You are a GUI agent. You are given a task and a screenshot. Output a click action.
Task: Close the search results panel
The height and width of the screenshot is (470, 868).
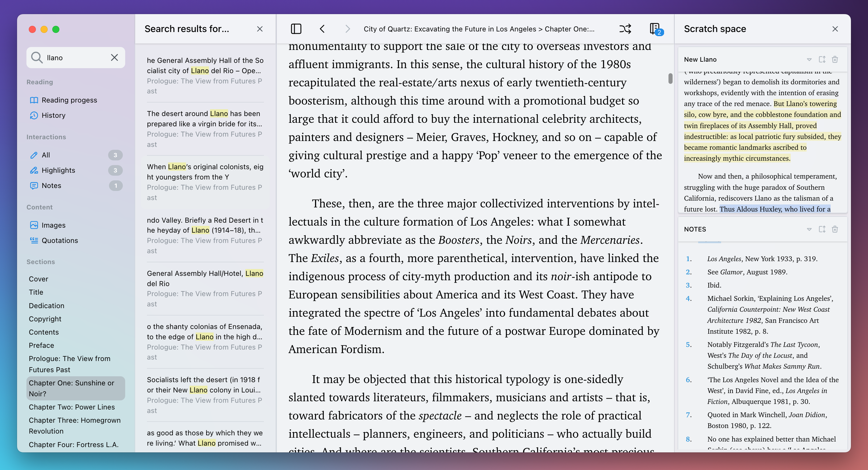pos(259,29)
